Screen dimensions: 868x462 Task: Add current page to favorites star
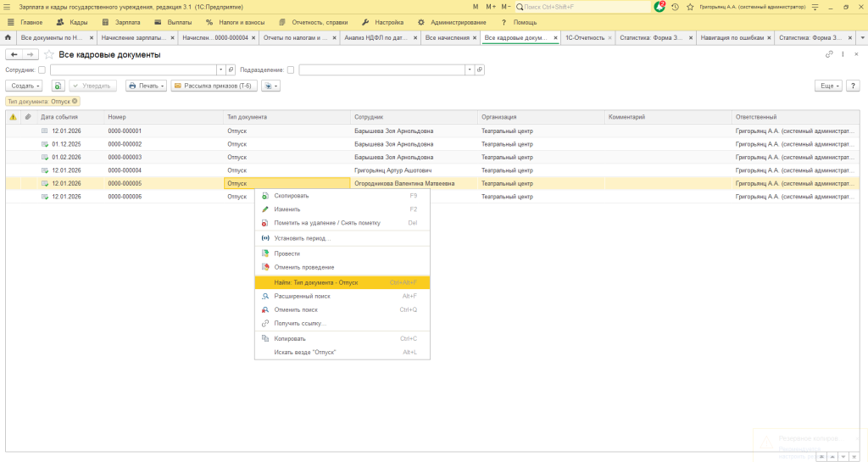(48, 54)
